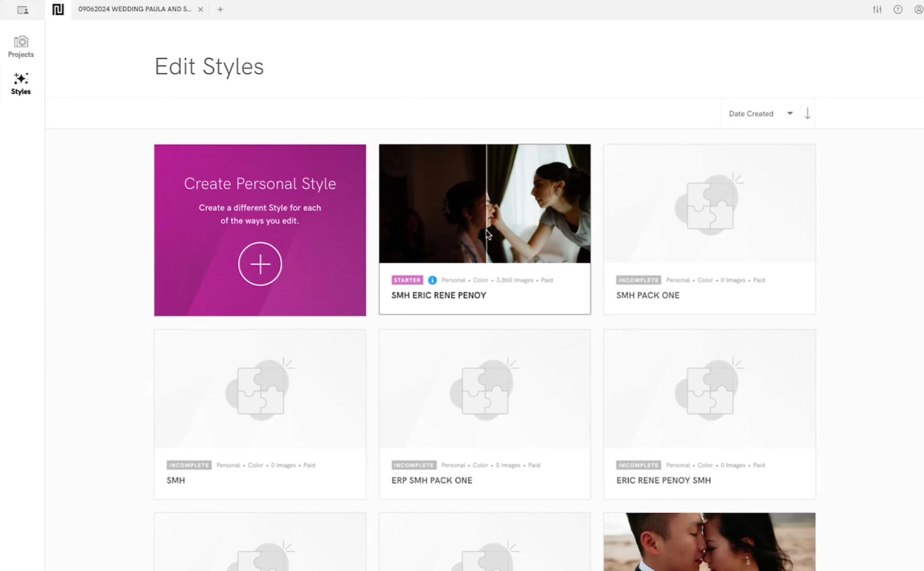Screen dimensions: 924x571
Task: Open the ERIC RENE PENOY SMH style card
Action: coord(710,414)
